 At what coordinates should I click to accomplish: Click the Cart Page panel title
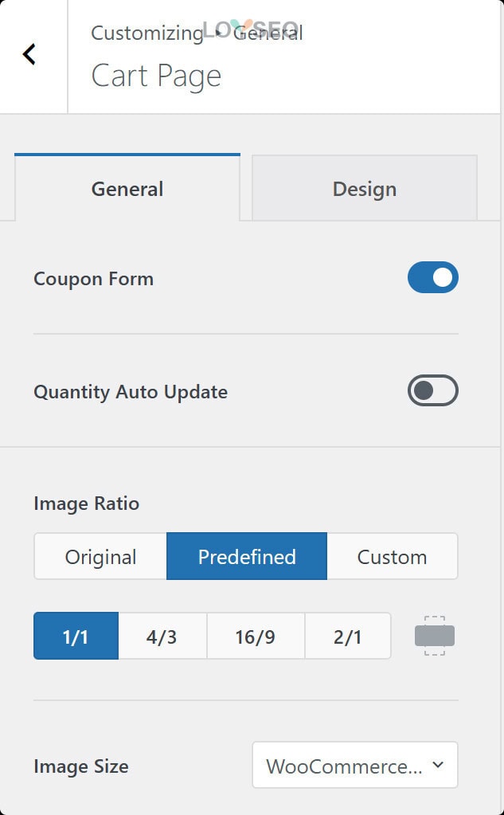(x=156, y=76)
